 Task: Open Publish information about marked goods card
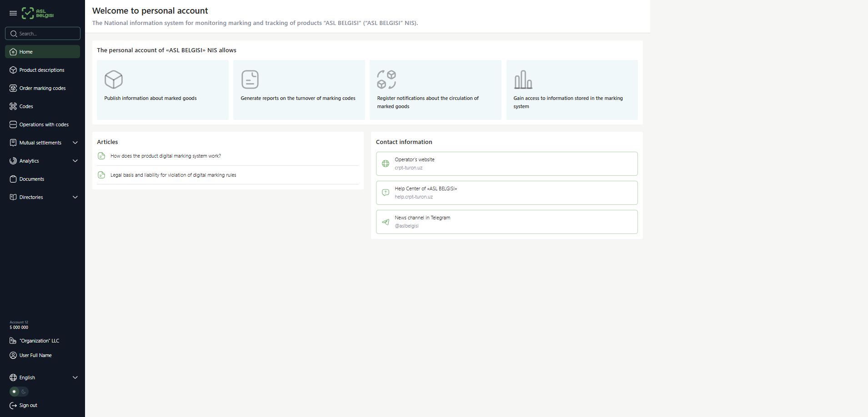163,90
